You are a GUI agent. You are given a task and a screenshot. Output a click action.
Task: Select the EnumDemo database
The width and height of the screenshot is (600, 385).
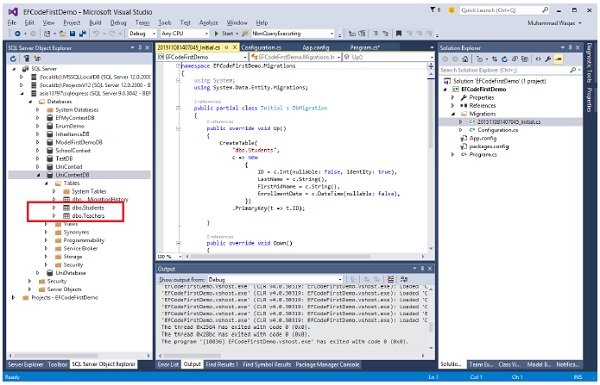pyautogui.click(x=70, y=126)
